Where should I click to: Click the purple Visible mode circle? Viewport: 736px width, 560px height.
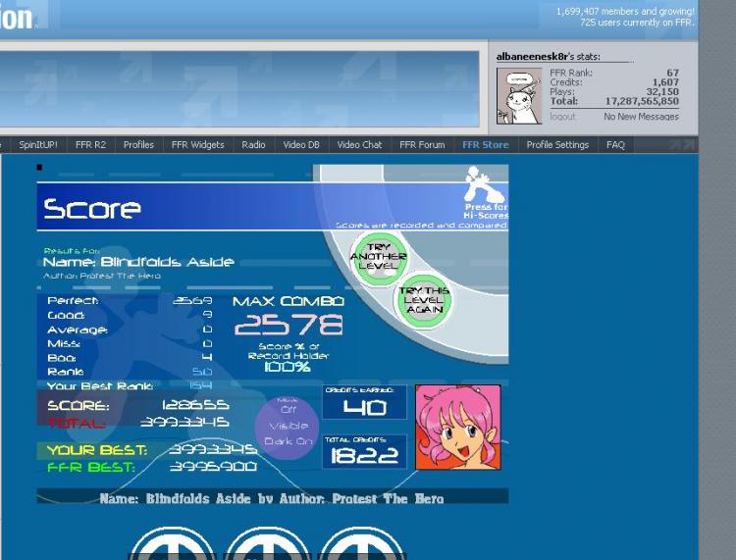click(289, 427)
